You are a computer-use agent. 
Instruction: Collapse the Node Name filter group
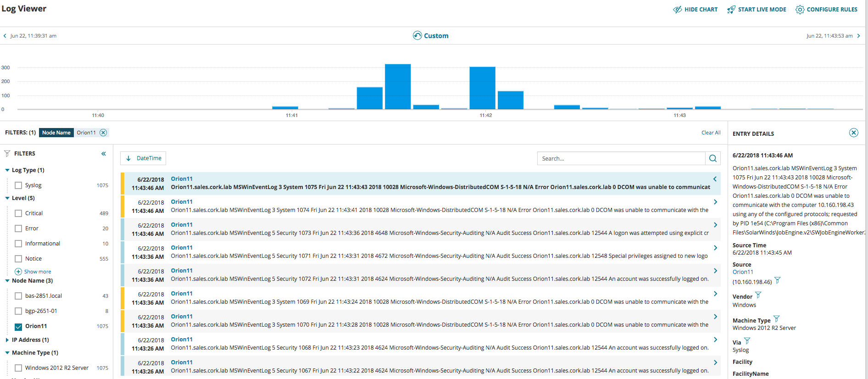(x=7, y=281)
